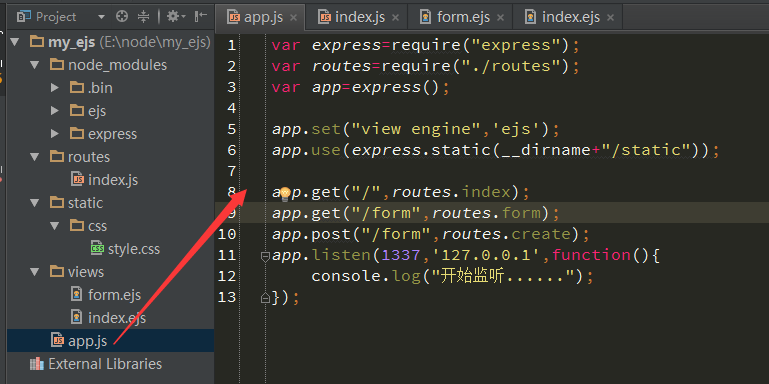Image resolution: width=769 pixels, height=384 pixels.
Task: Click the Collapse All icon in Project panel
Action: coord(143,17)
